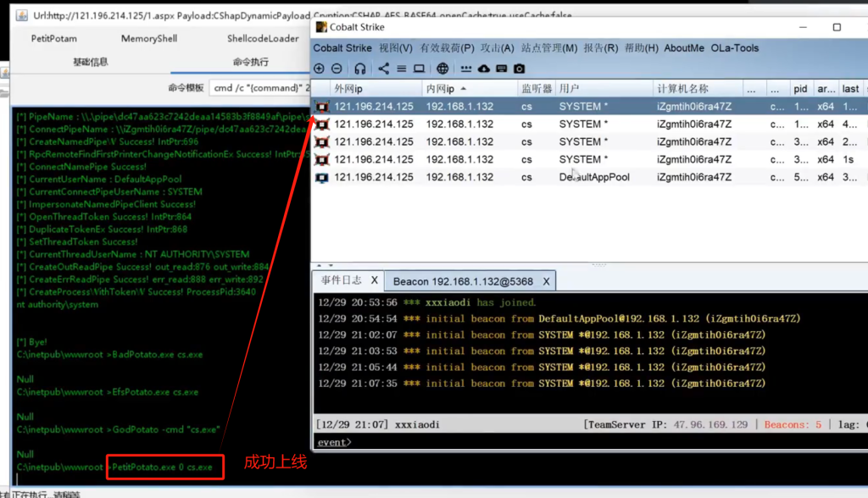868x498 pixels.
Task: Click the beacon icon of the first SYSTEM row
Action: (321, 107)
